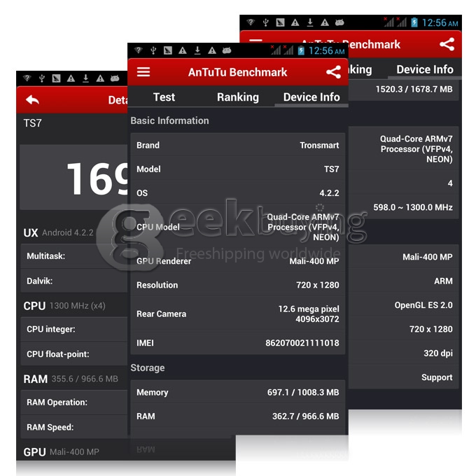Tap the OS 4.2.2 row
This screenshot has width=476, height=476.
(238, 192)
